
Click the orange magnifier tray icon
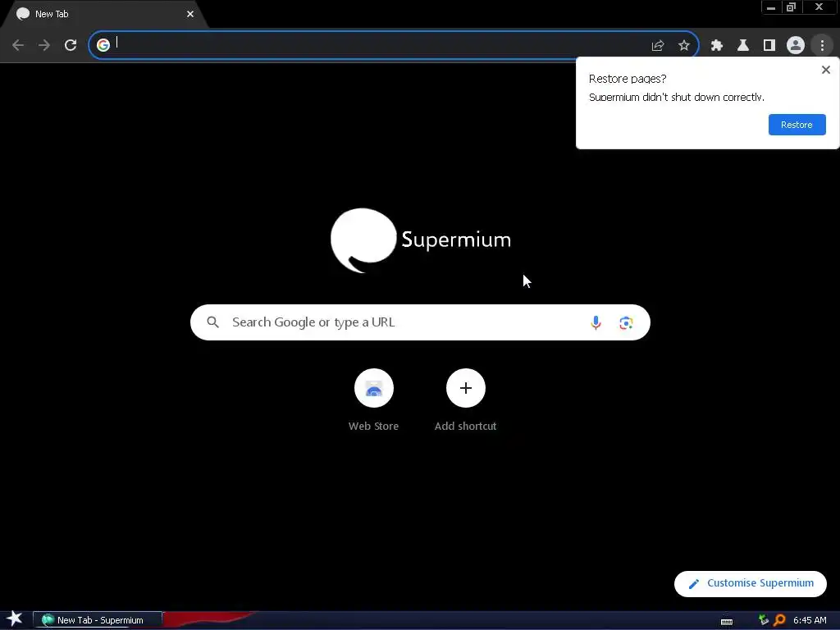[x=779, y=620]
